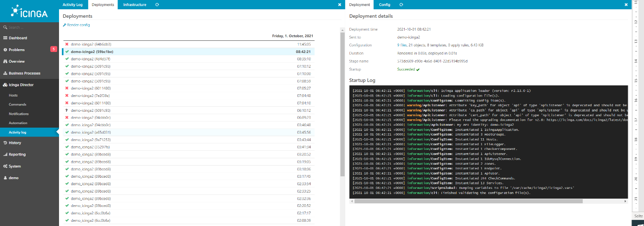Close the Deployment details column
The width and height of the screenshot is (644, 226).
(626, 5)
